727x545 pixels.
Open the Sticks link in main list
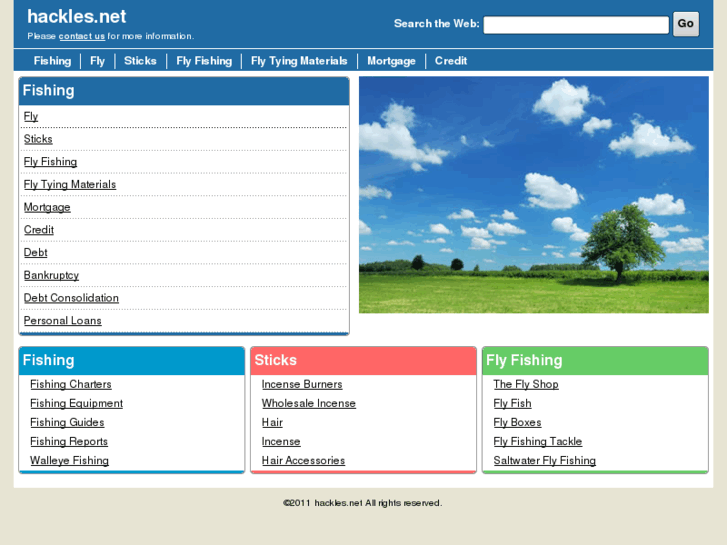pos(38,139)
